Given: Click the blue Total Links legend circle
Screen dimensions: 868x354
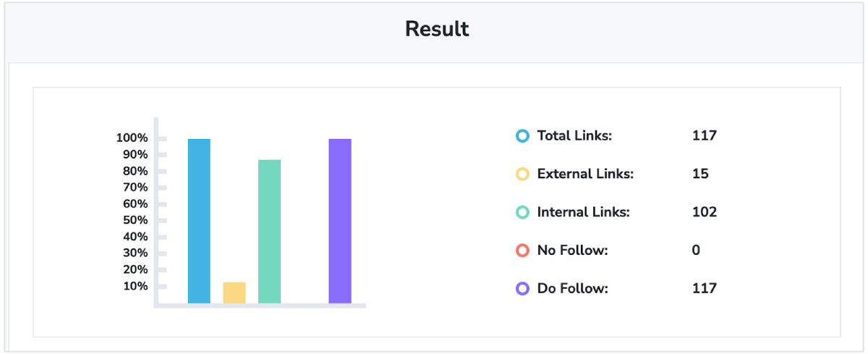Looking at the screenshot, I should (x=522, y=135).
